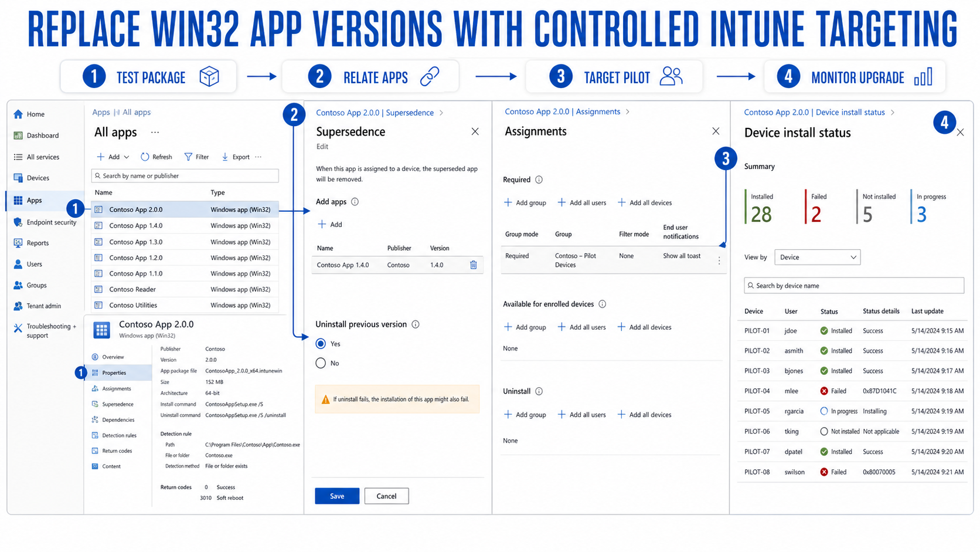This screenshot has width=980, height=552.
Task: Delete Contoso App 1.4.0 superseded entry
Action: point(474,265)
